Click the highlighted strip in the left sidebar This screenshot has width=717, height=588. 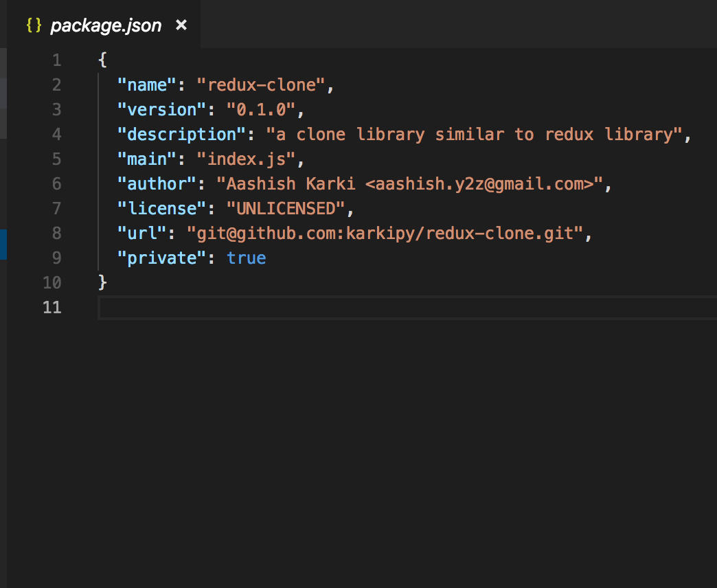3,245
